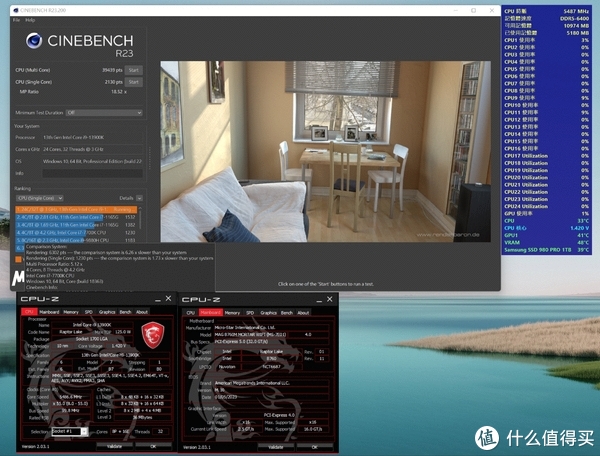Screen dimensions: 600x456
Task: Click the MSI dragon shield logo in CPU-Z
Action: pos(153,334)
